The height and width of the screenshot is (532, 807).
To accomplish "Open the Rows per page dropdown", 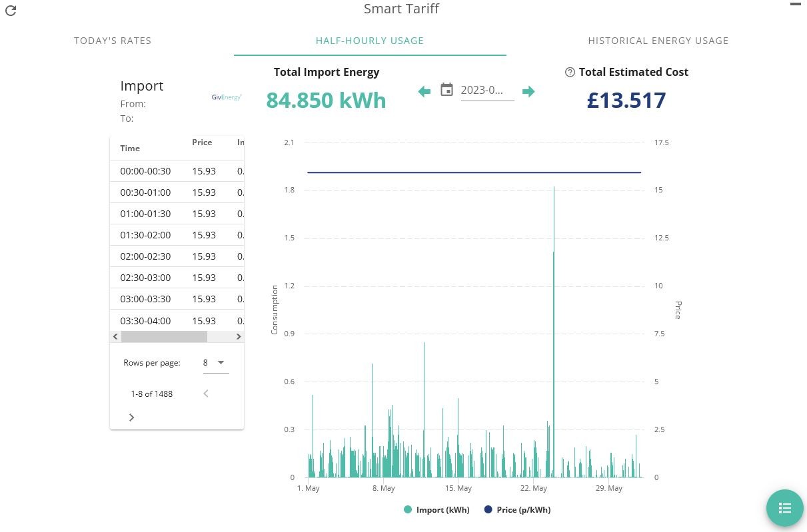I will coord(215,363).
